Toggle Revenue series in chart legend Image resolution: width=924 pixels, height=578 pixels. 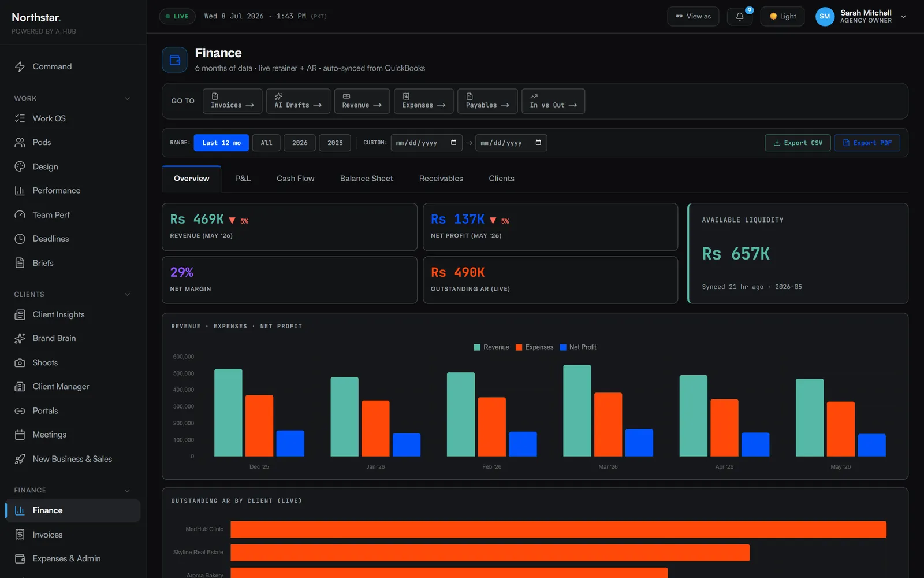pos(491,347)
